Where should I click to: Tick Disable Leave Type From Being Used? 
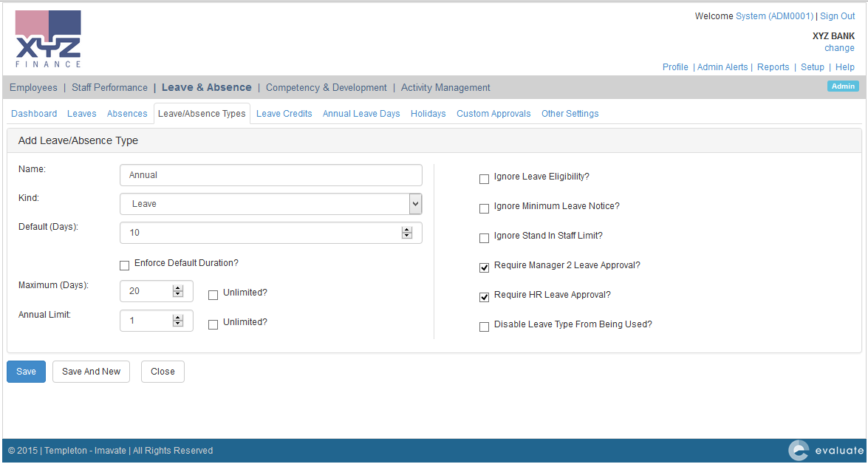point(485,327)
